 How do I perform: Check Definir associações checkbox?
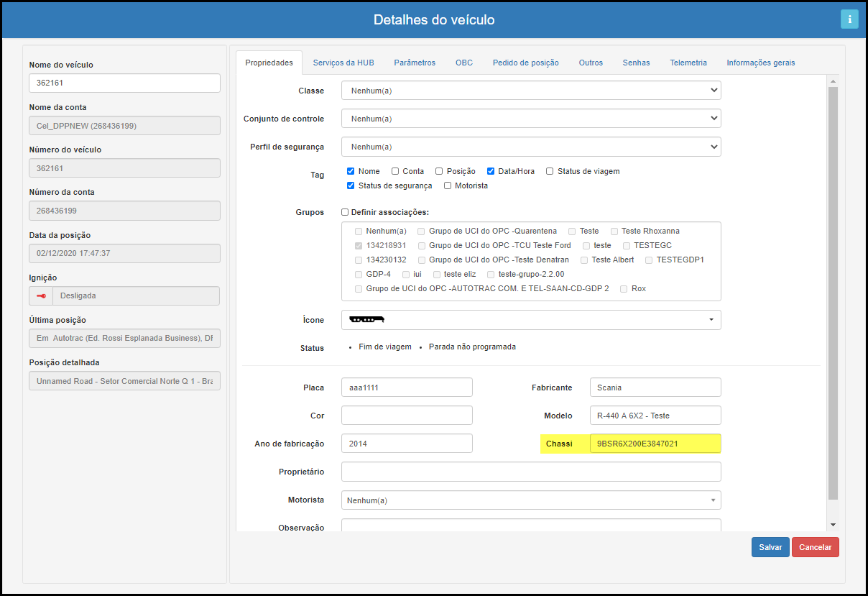tap(345, 212)
